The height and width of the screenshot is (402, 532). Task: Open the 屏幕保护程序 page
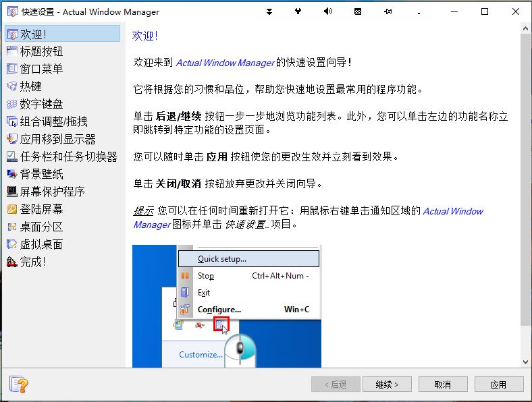coord(52,192)
